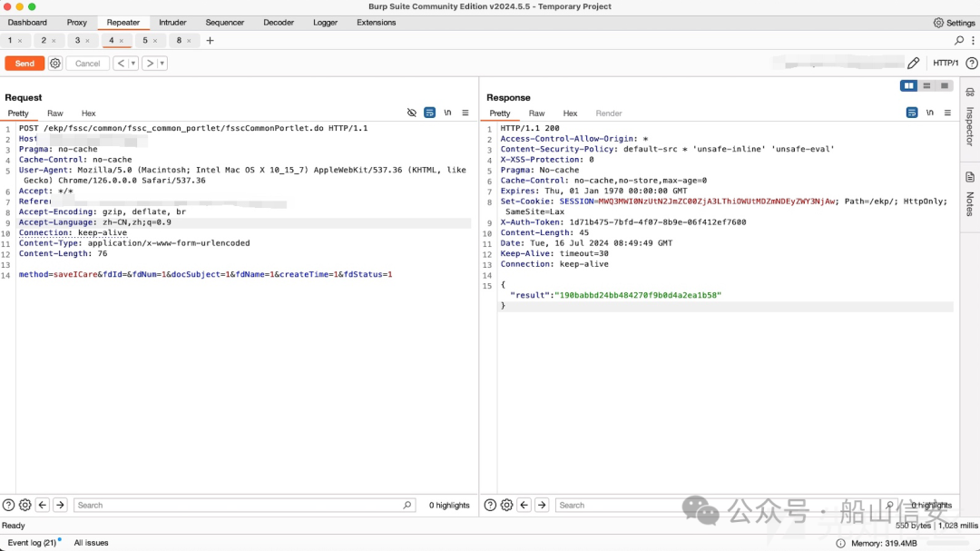The image size is (980, 551).
Task: Open the Repeater send options gear
Action: [x=55, y=64]
